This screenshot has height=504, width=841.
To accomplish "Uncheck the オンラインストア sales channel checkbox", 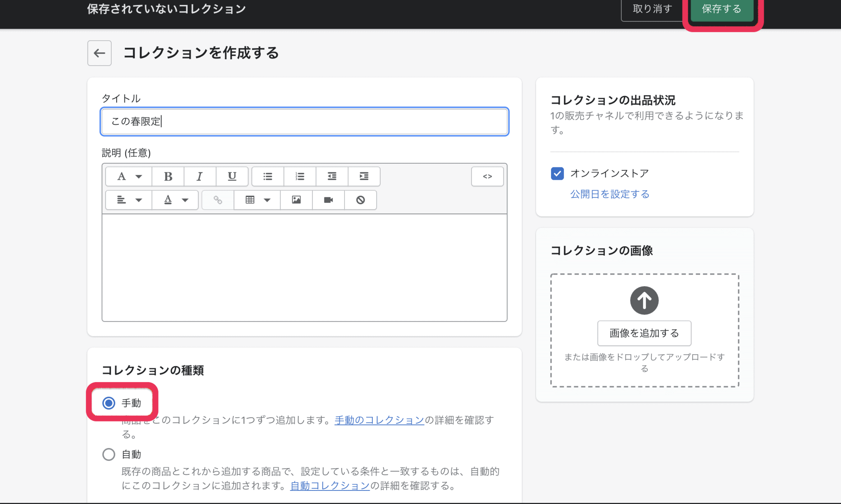I will [557, 173].
